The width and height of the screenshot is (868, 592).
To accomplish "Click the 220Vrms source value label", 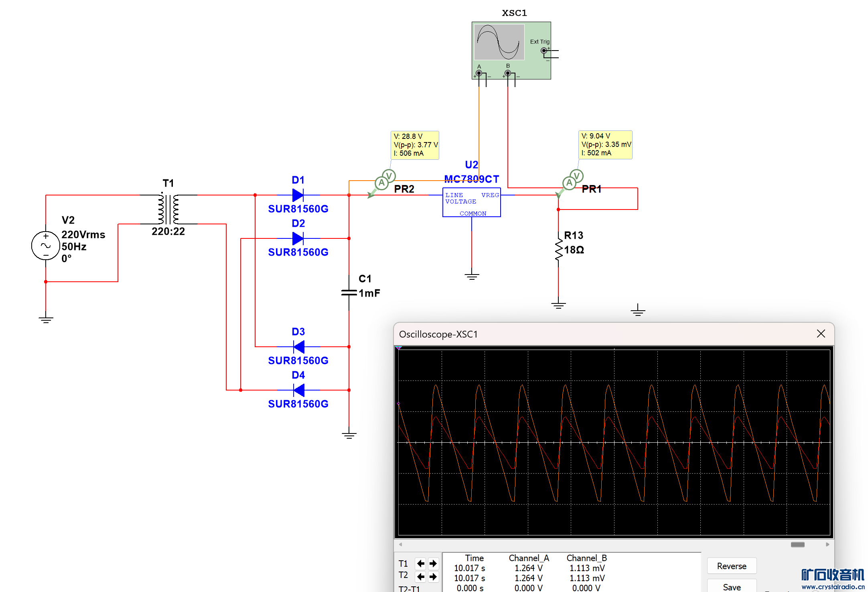I will click(83, 234).
